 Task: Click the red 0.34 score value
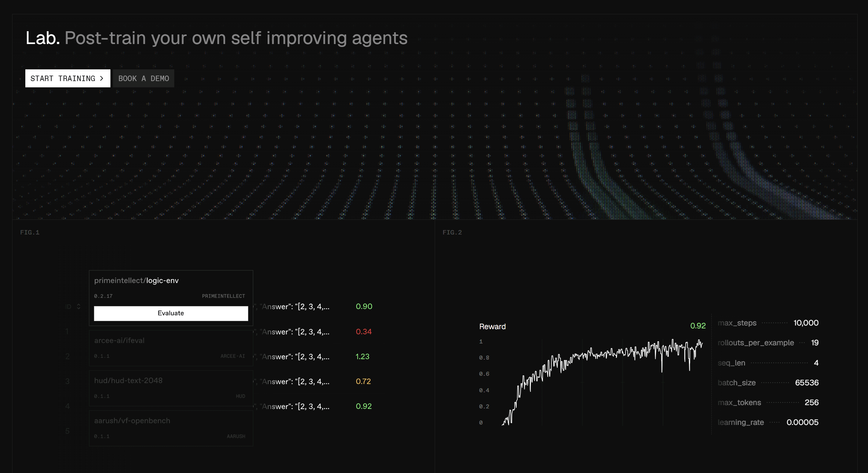click(x=364, y=331)
